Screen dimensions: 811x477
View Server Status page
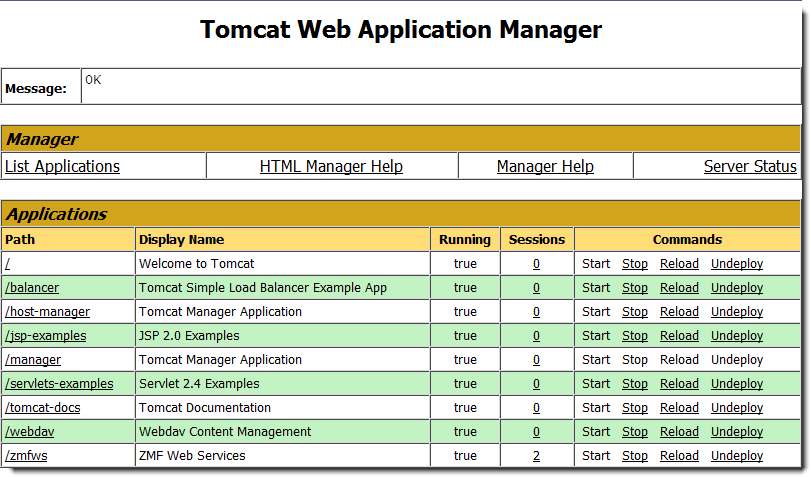point(750,166)
